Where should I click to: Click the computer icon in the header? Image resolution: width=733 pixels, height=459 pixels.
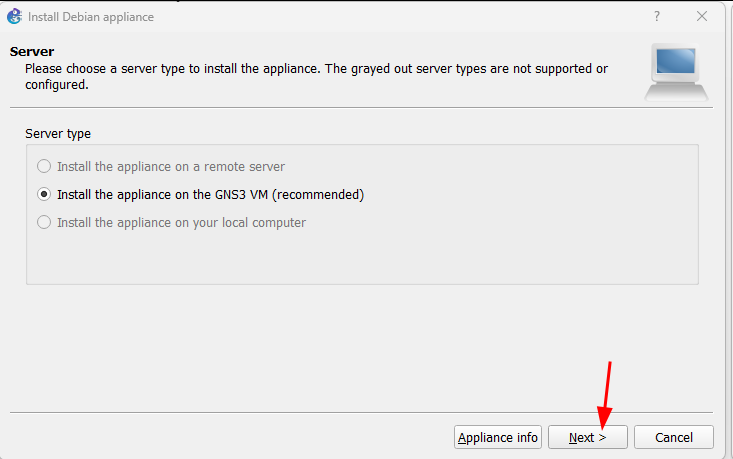click(677, 72)
